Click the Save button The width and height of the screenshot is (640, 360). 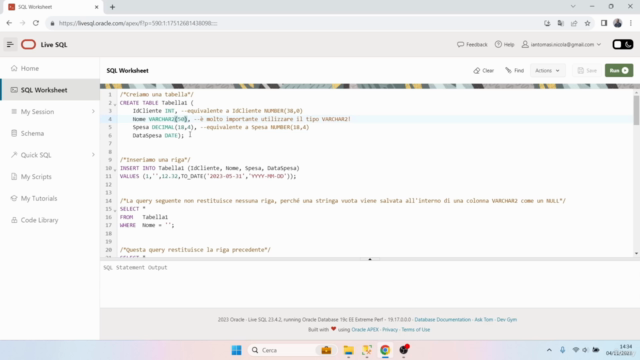[587, 71]
